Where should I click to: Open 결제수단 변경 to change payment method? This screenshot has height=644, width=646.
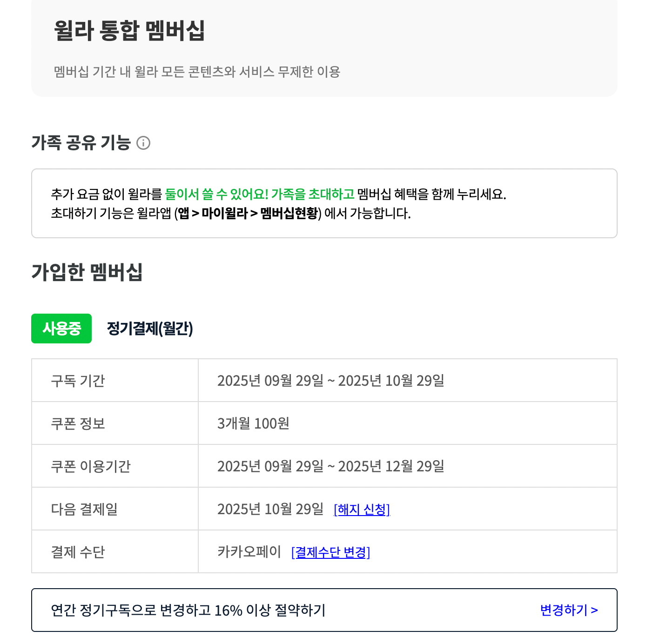331,552
